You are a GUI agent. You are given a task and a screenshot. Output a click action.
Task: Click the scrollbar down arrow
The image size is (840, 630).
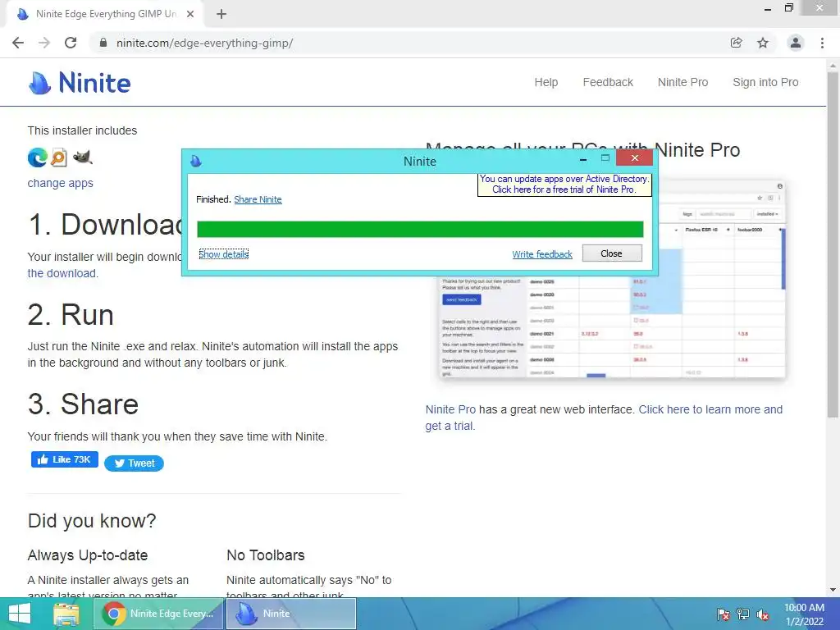click(x=833, y=591)
